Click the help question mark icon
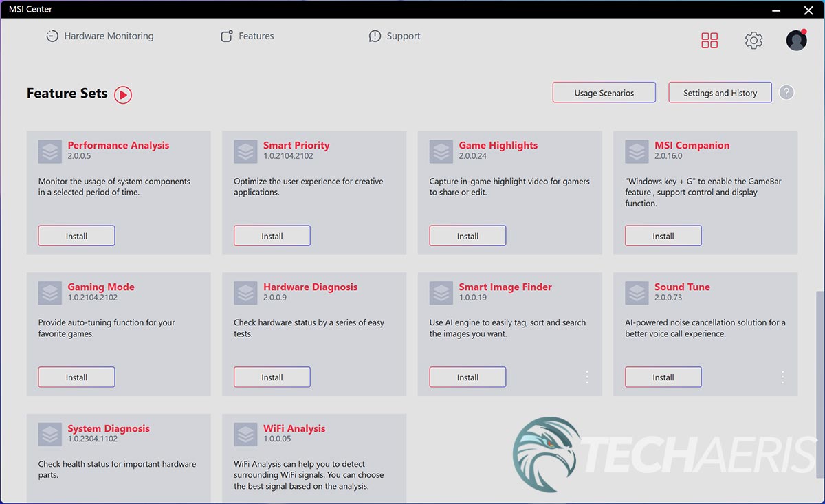825x504 pixels. tap(786, 92)
